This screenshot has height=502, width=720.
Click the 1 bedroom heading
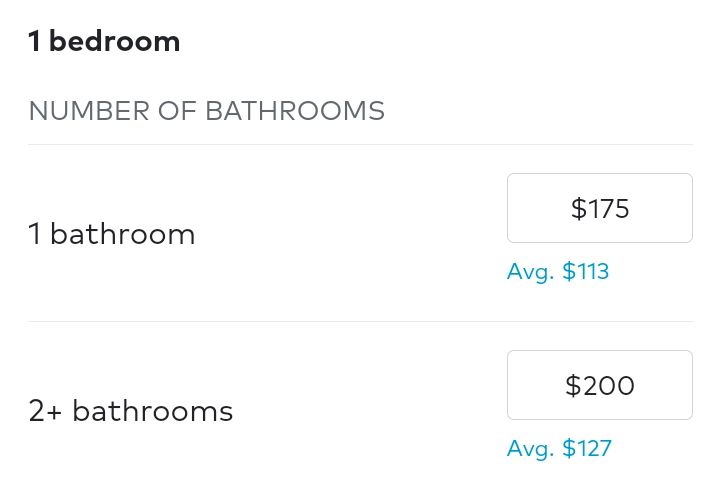(104, 42)
